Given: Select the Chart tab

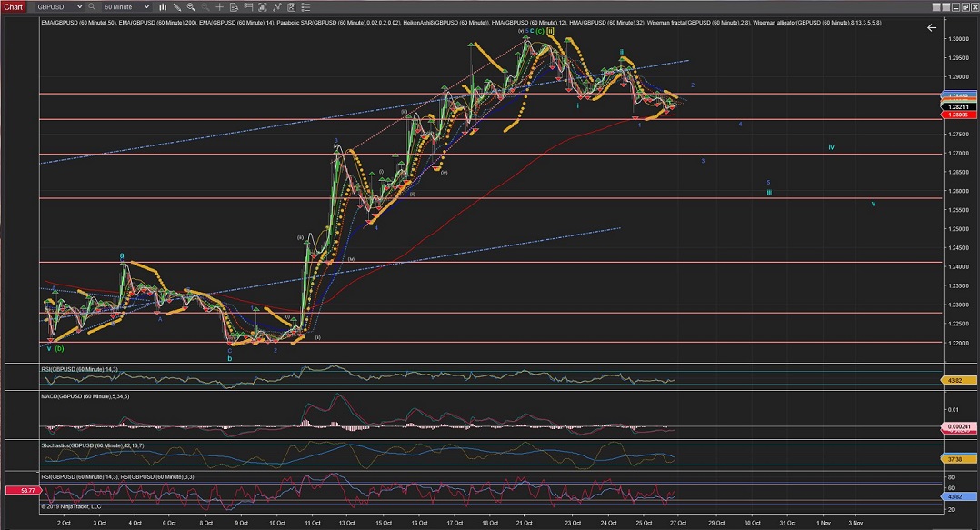Looking at the screenshot, I should [14, 6].
